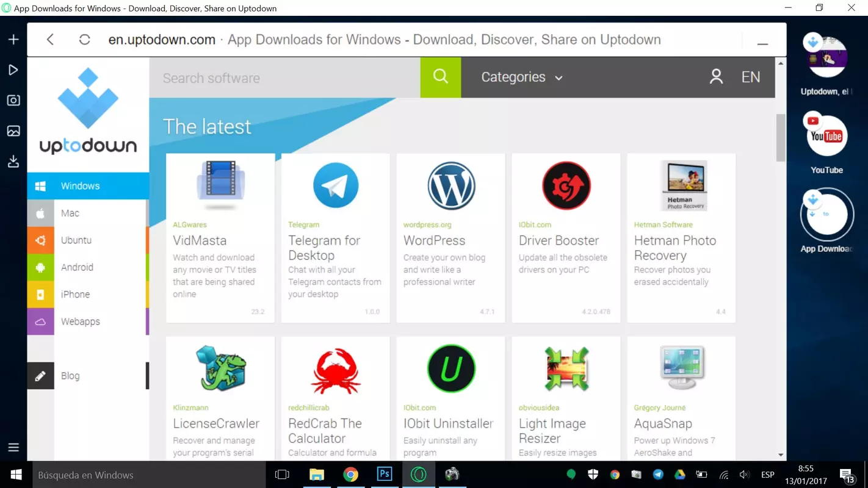This screenshot has width=868, height=488.
Task: Open the Blog section
Action: tap(88, 376)
